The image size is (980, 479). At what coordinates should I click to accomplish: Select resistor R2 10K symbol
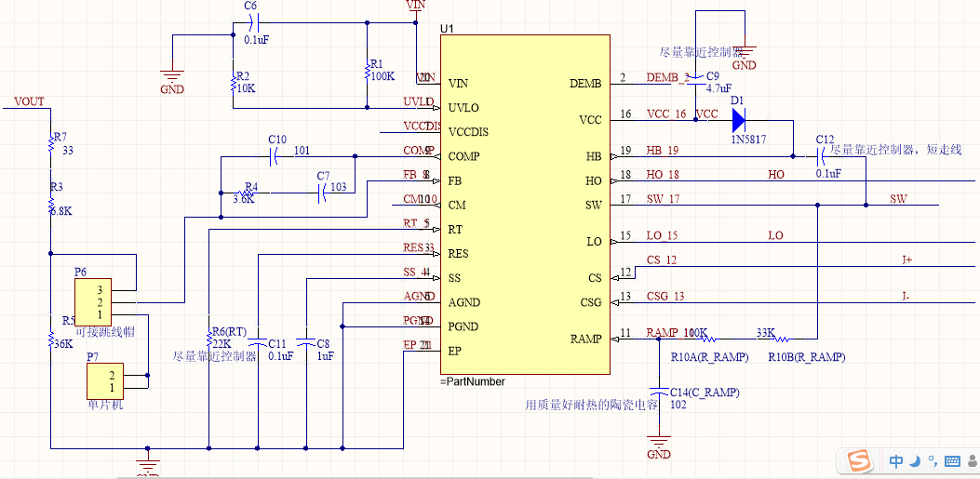pyautogui.click(x=233, y=82)
